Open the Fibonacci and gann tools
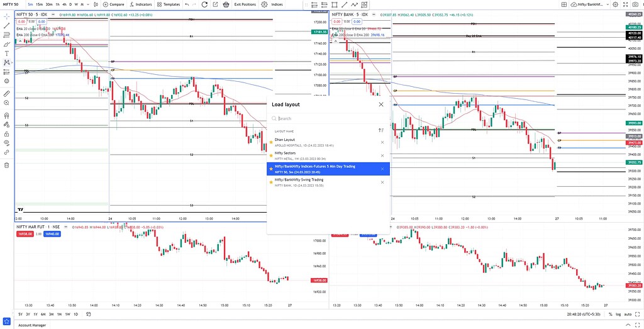The width and height of the screenshot is (644, 329). coord(6,35)
